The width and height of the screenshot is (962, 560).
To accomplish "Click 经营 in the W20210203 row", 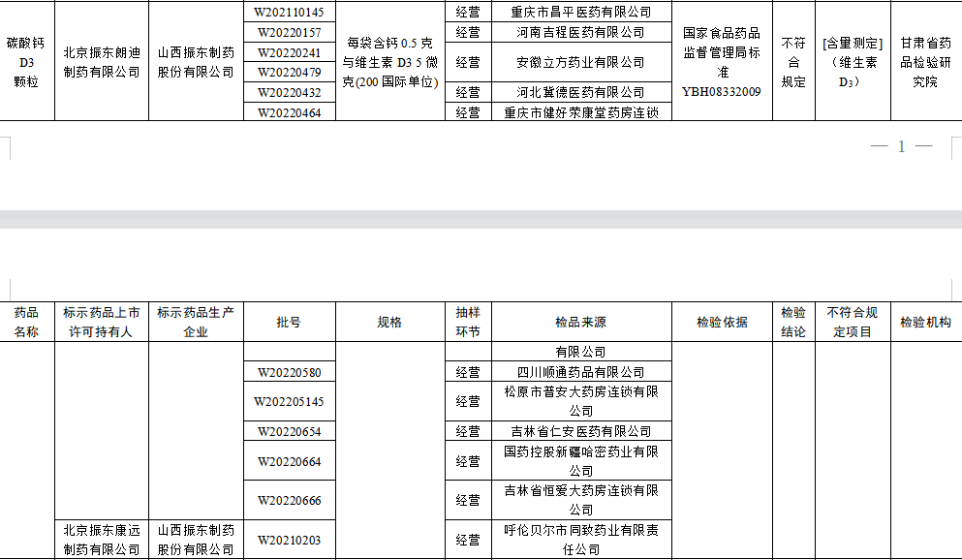I will pyautogui.click(x=468, y=541).
